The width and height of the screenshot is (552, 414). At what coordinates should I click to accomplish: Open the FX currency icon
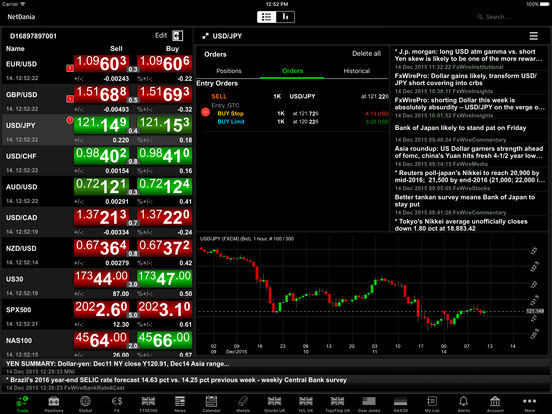(x=117, y=404)
